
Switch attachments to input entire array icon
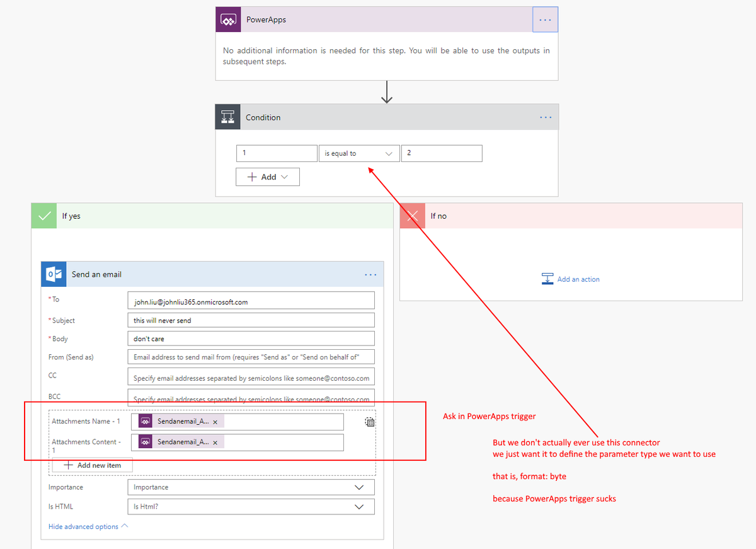pos(370,422)
